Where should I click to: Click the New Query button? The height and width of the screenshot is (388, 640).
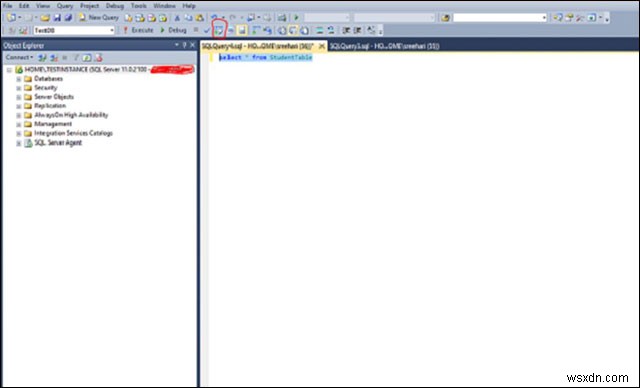[98, 18]
